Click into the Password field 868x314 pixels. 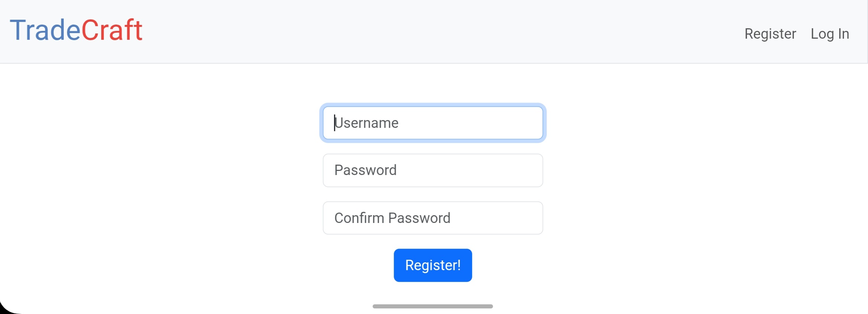click(x=433, y=170)
